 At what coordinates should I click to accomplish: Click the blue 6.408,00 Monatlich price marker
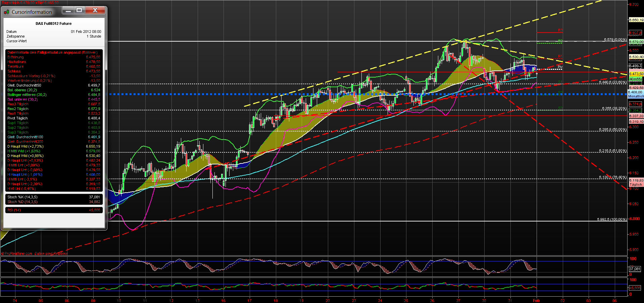coord(635,92)
